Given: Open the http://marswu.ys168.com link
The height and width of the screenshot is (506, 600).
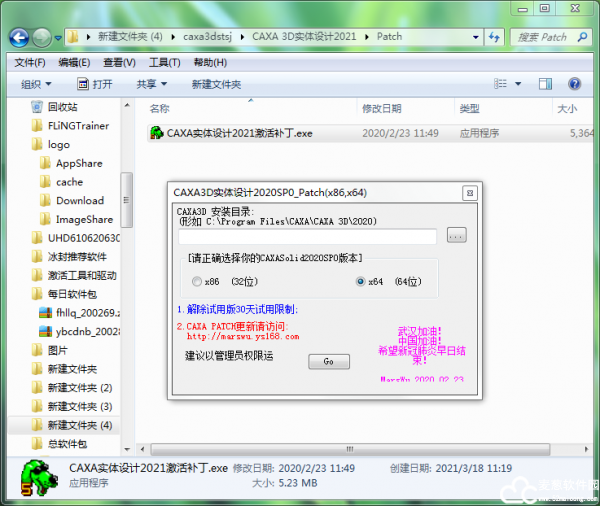Looking at the screenshot, I should coord(243,337).
